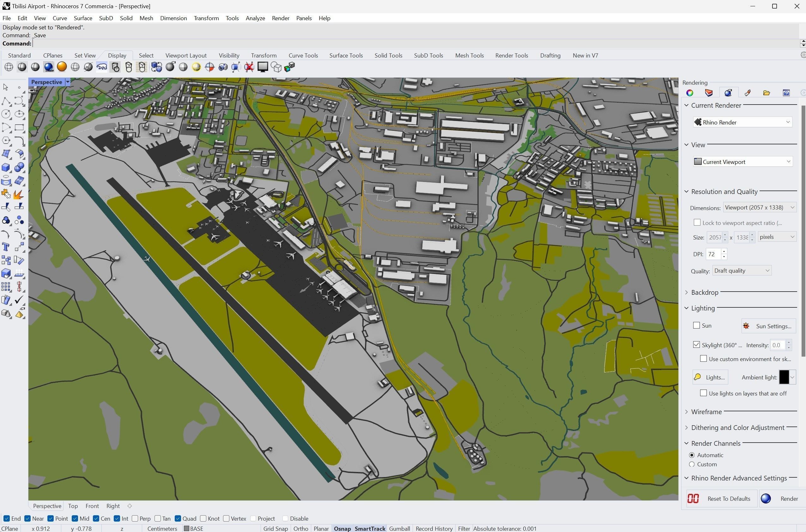Select the Polyline tool in left sidebar

[6, 101]
